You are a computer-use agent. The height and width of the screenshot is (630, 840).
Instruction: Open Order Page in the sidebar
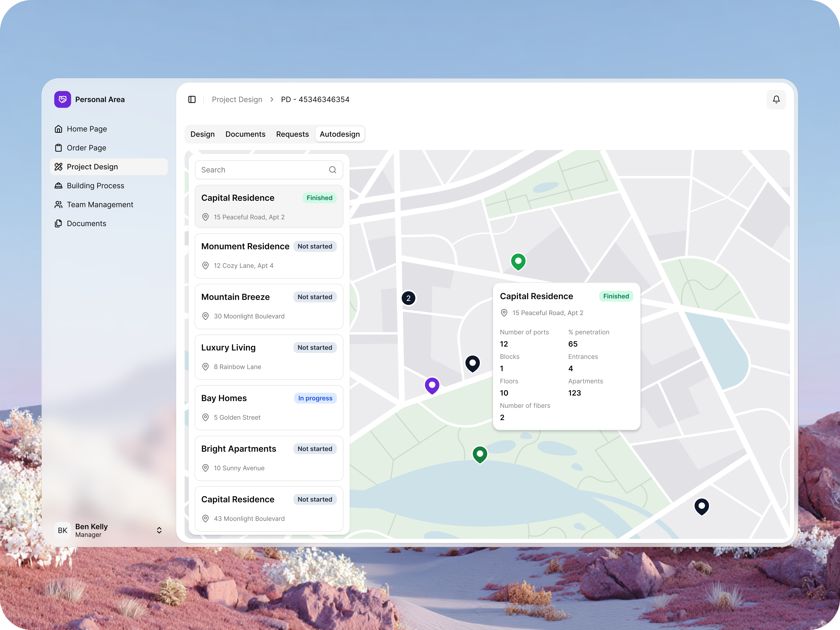coord(109,148)
